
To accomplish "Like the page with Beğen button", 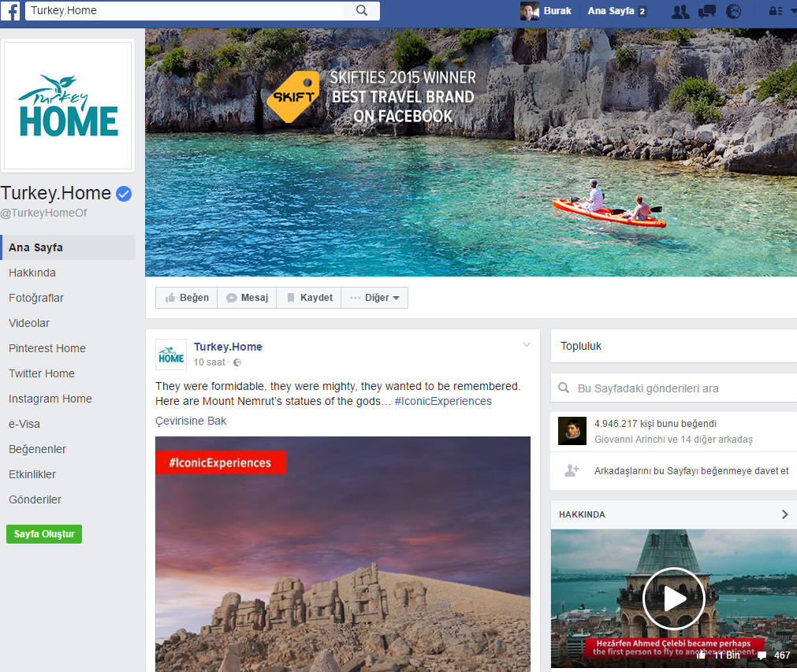I will coord(187,298).
